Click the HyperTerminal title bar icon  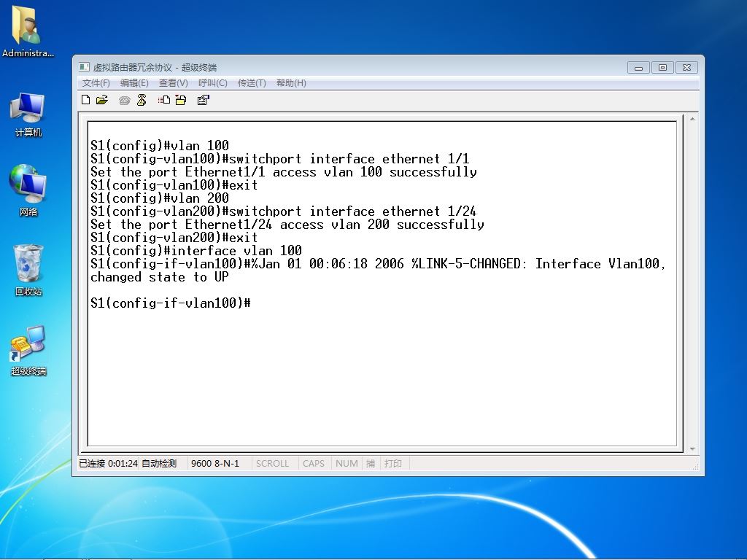[x=85, y=67]
